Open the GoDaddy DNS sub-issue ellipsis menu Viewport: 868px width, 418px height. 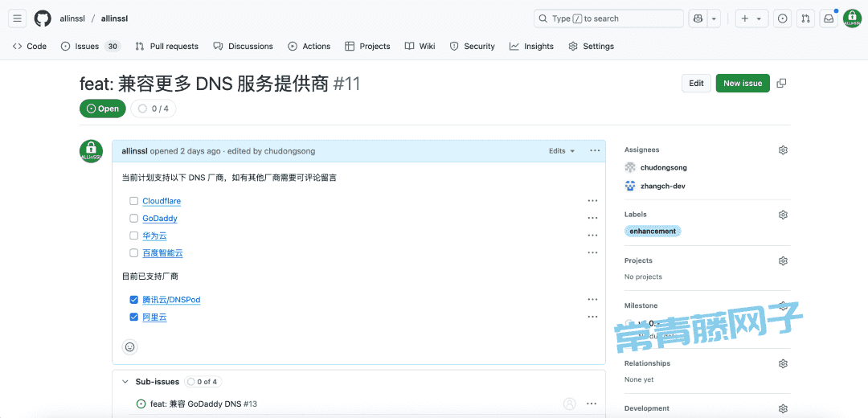coord(592,404)
